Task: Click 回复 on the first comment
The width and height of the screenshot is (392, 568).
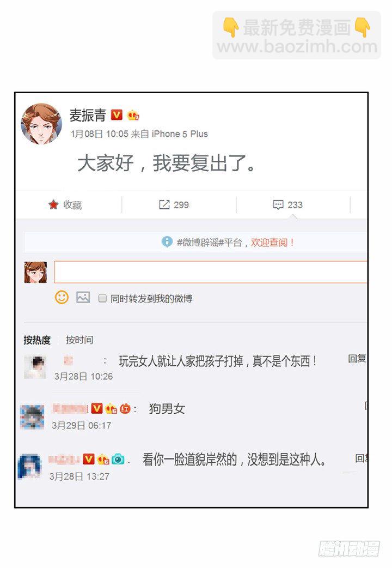Action: (358, 359)
